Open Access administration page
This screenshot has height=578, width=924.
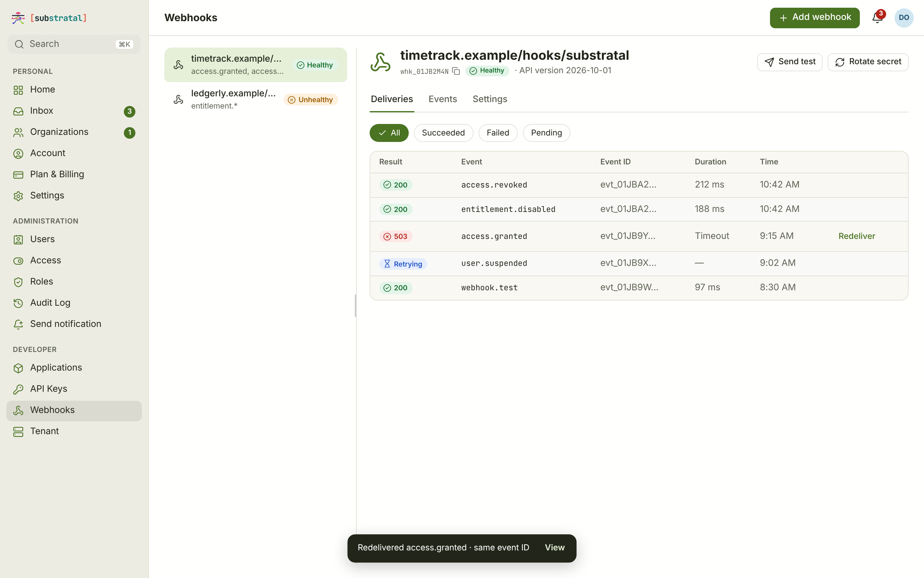pos(74,260)
